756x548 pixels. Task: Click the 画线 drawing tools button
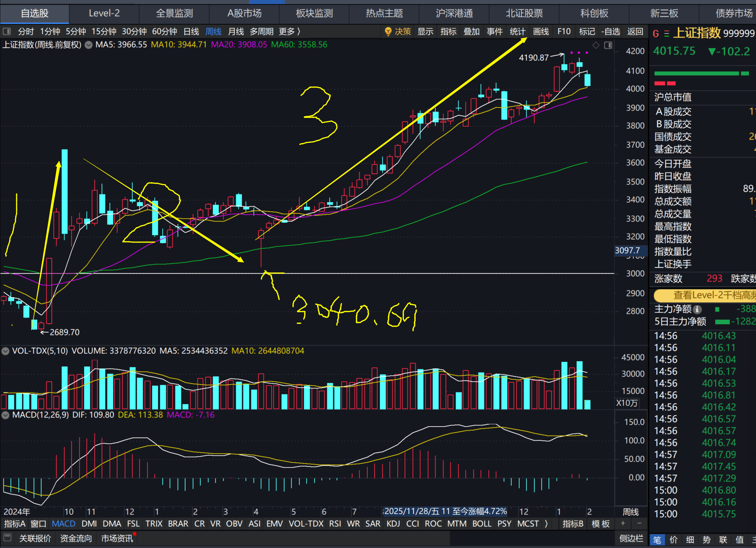click(x=541, y=32)
